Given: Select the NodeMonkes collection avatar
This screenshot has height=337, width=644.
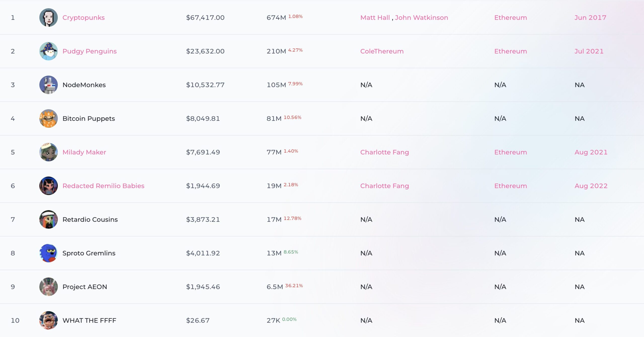Looking at the screenshot, I should point(49,85).
